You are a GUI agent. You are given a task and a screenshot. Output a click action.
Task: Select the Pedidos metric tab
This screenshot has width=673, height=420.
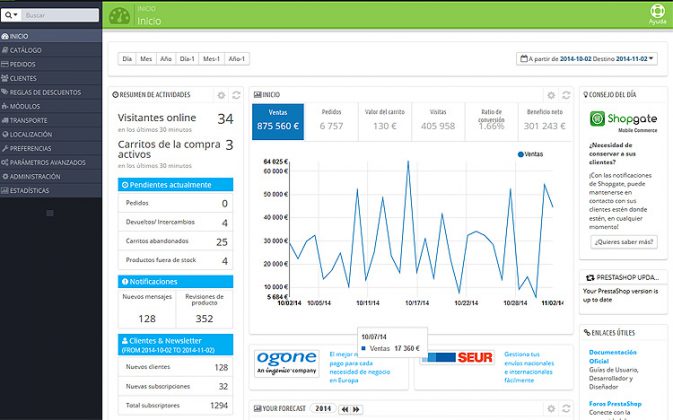pos(331,120)
